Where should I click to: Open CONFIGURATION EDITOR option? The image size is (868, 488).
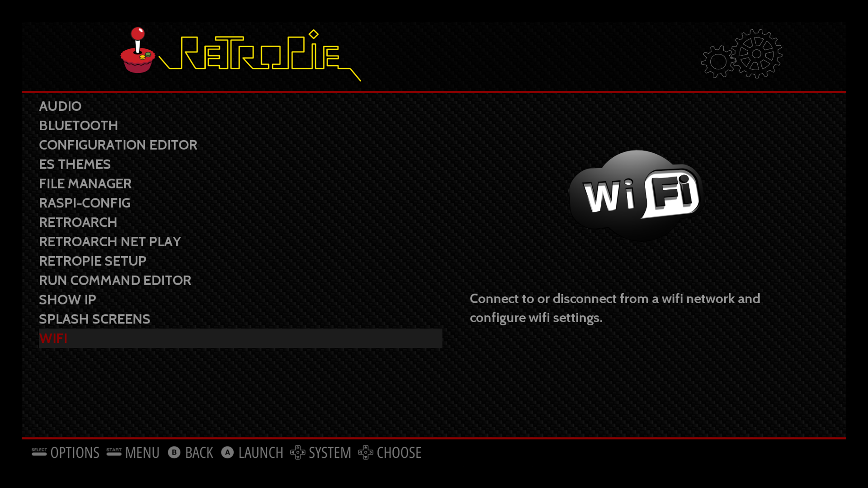pos(118,145)
